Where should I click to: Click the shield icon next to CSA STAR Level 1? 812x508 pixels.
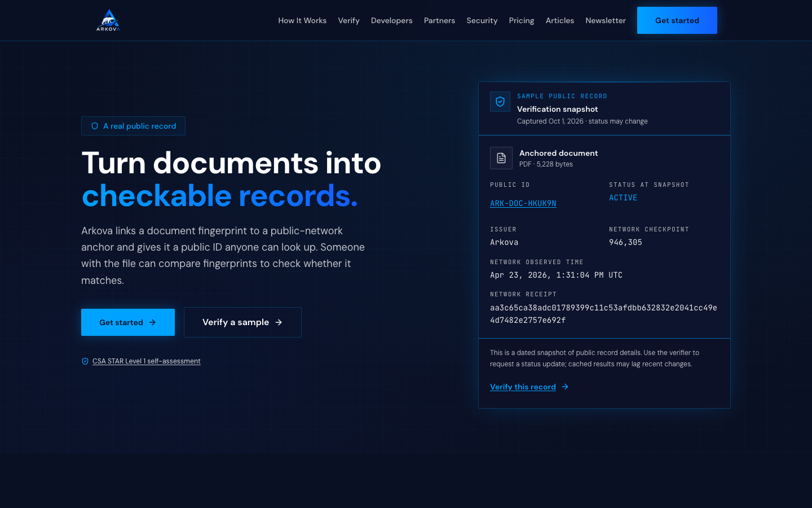85,361
